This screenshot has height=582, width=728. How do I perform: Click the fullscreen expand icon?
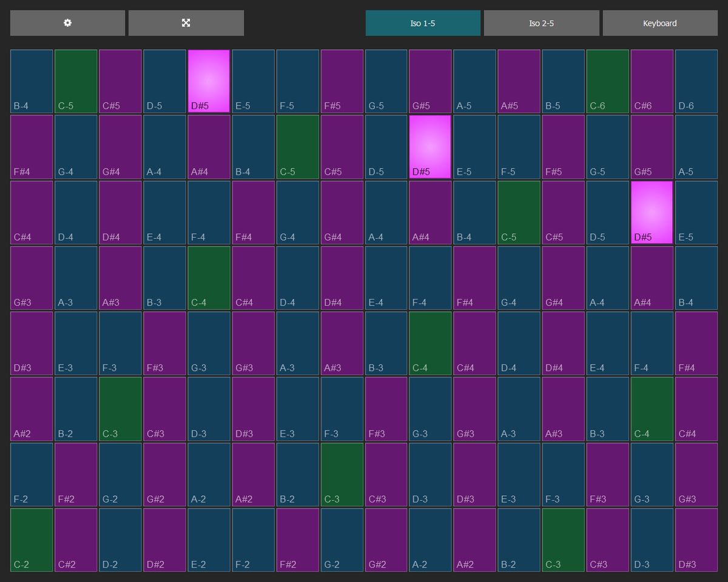point(186,22)
